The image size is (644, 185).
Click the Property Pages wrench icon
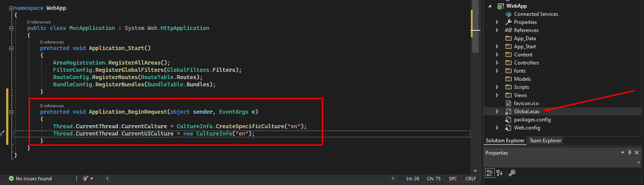(x=512, y=173)
